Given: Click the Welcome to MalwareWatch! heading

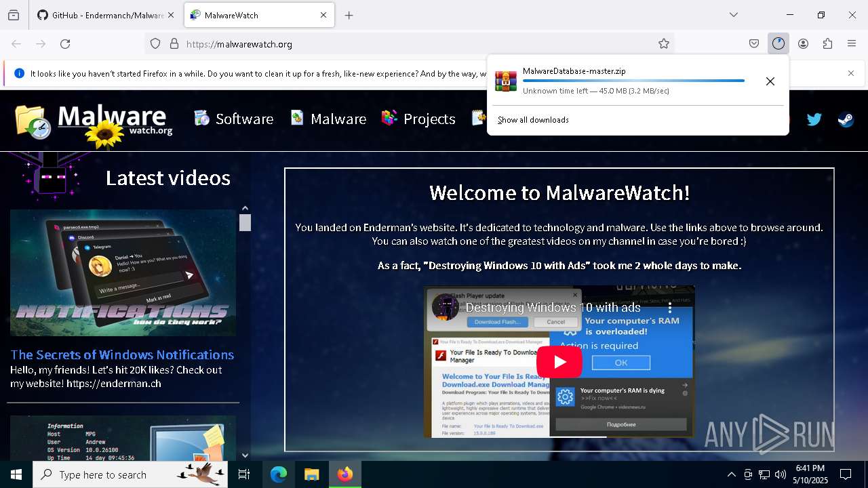Looking at the screenshot, I should (559, 192).
